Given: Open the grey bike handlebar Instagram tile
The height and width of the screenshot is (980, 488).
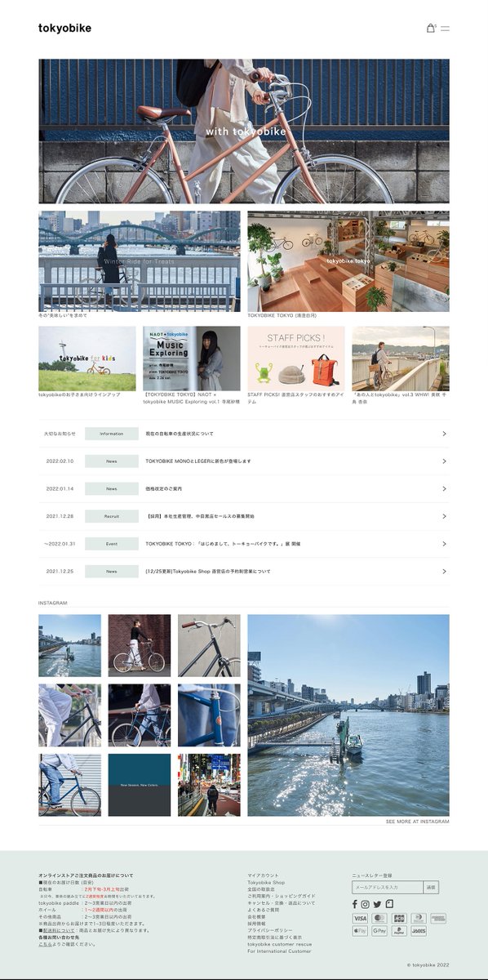Looking at the screenshot, I should pos(210,646).
